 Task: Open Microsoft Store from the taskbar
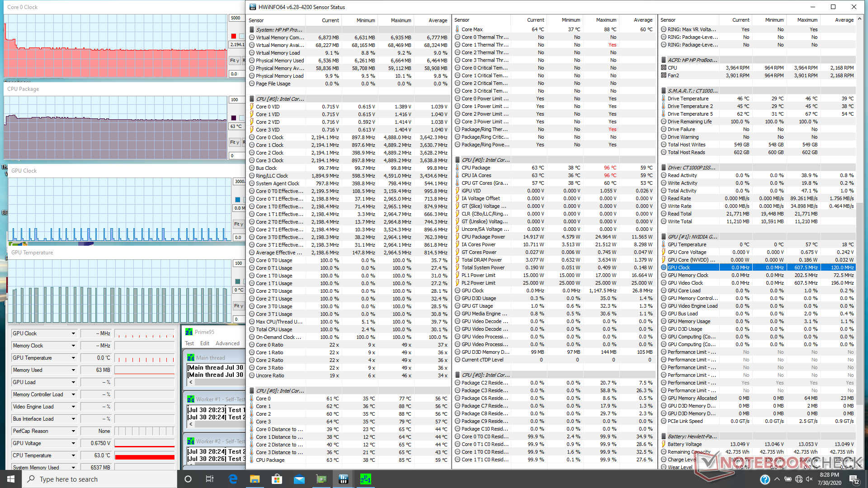[277, 479]
